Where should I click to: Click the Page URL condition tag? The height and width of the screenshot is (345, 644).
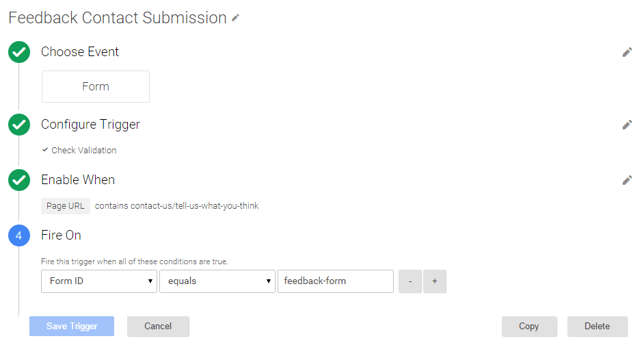pos(66,206)
